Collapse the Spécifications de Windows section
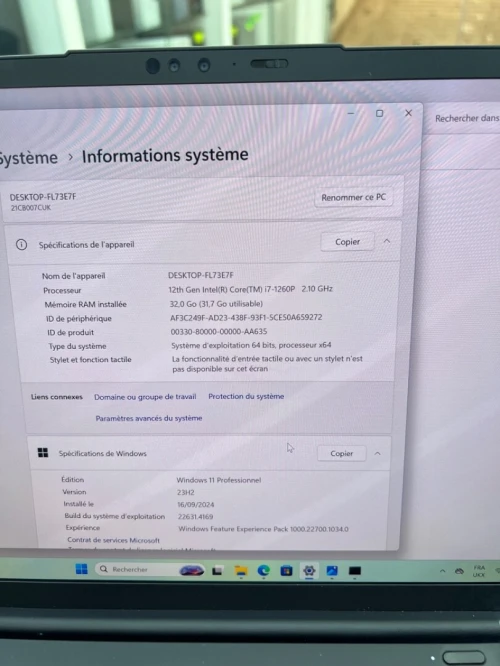Viewport: 500px width, 666px height. pos(377,454)
